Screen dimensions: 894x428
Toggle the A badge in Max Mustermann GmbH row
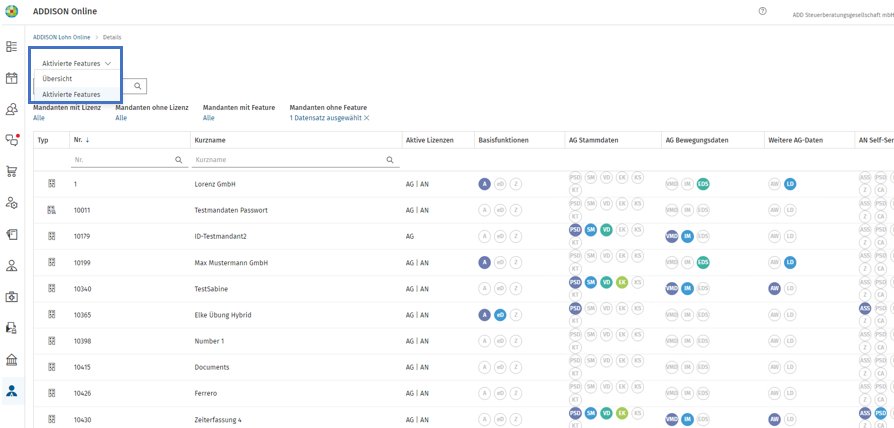coord(484,262)
